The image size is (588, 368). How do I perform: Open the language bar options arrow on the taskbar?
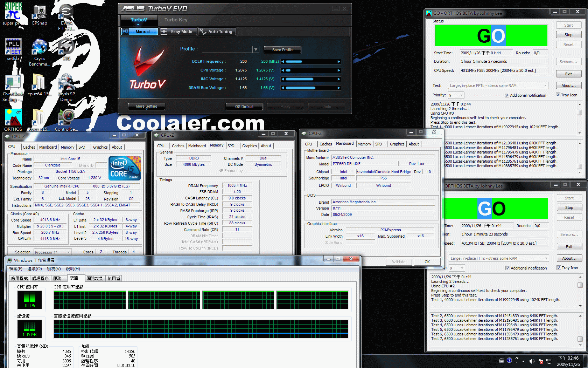pos(517,362)
